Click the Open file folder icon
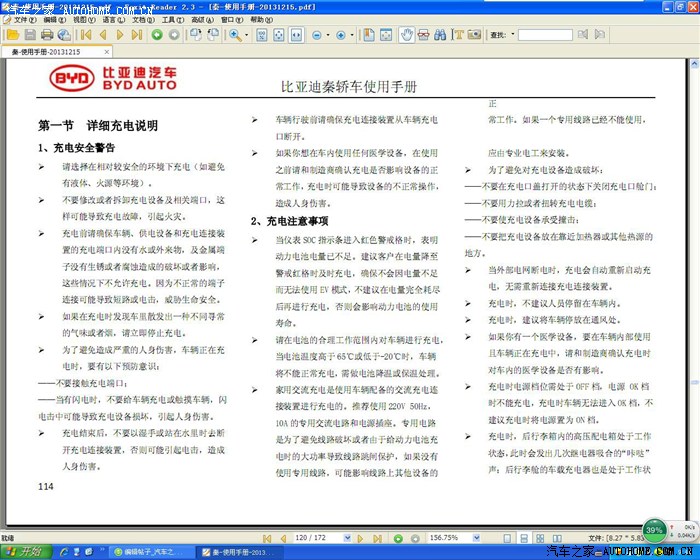The height and width of the screenshot is (560, 700). (10, 34)
